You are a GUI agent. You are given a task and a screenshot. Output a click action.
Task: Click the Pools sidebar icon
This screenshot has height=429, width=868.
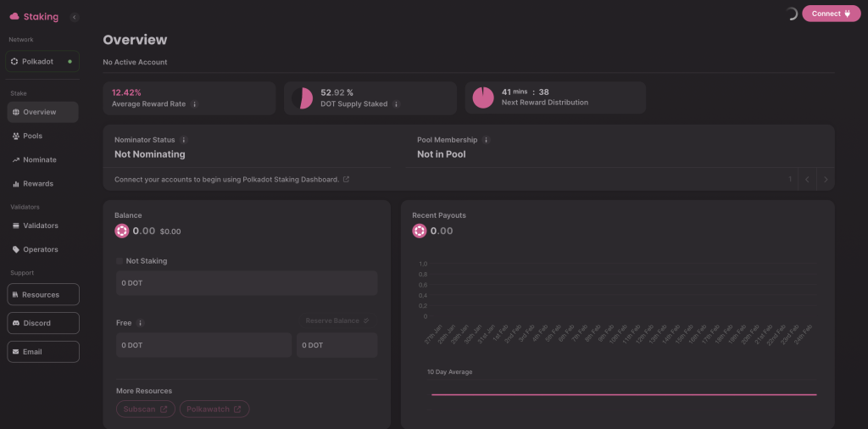(x=15, y=136)
